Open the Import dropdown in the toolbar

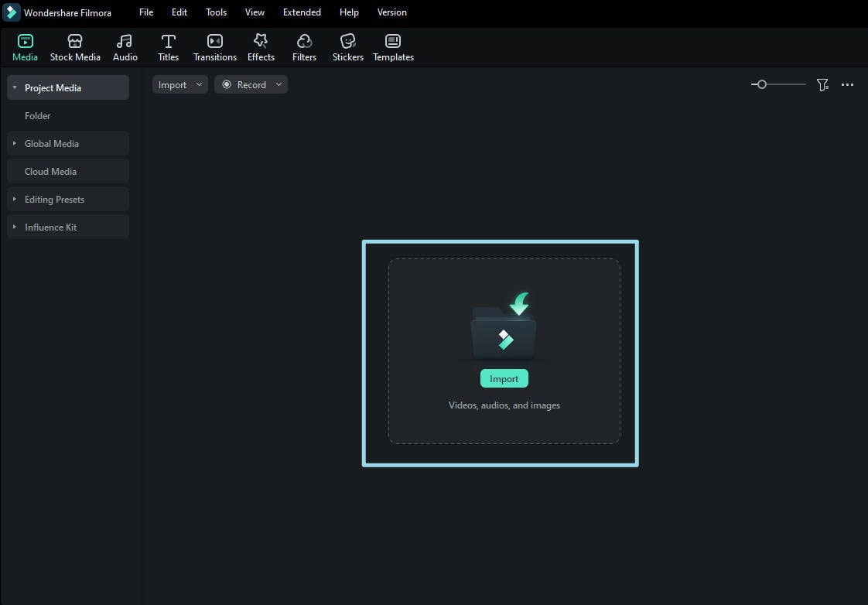point(180,84)
